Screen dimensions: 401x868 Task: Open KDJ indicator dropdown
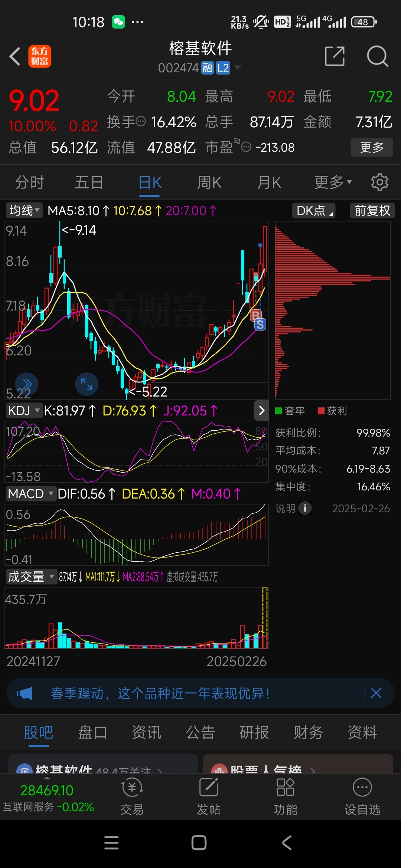24,411
